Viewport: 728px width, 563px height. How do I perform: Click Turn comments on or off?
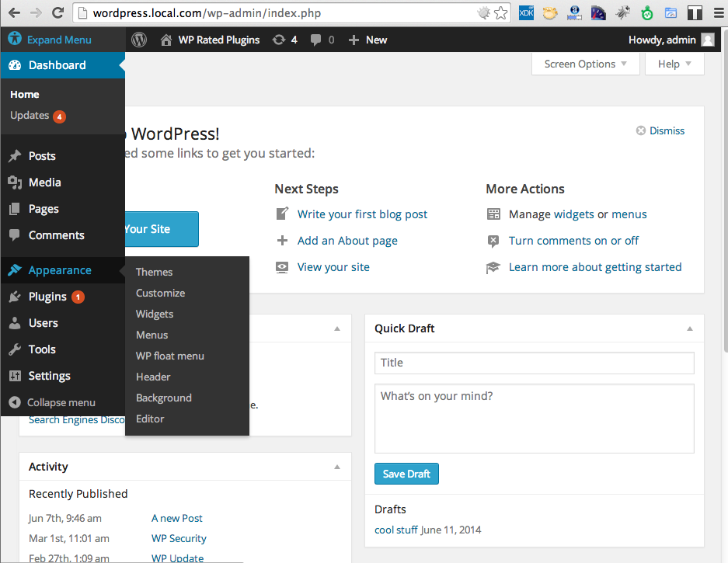coord(573,241)
